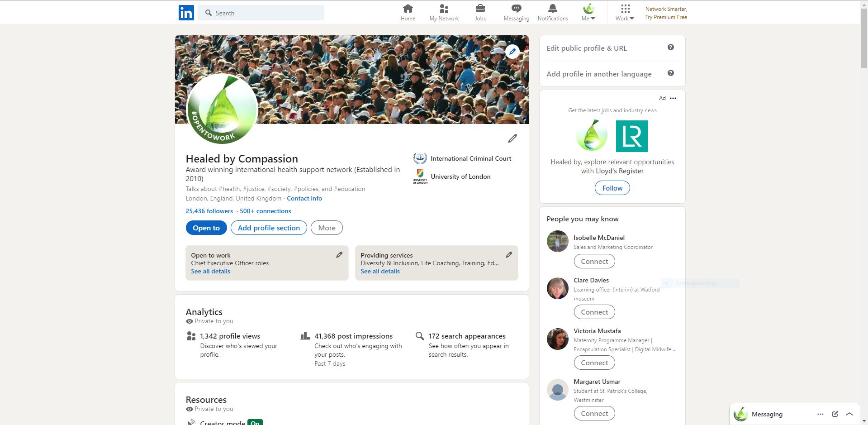Open the ad options three-dot menu
The height and width of the screenshot is (425, 868).
(673, 98)
